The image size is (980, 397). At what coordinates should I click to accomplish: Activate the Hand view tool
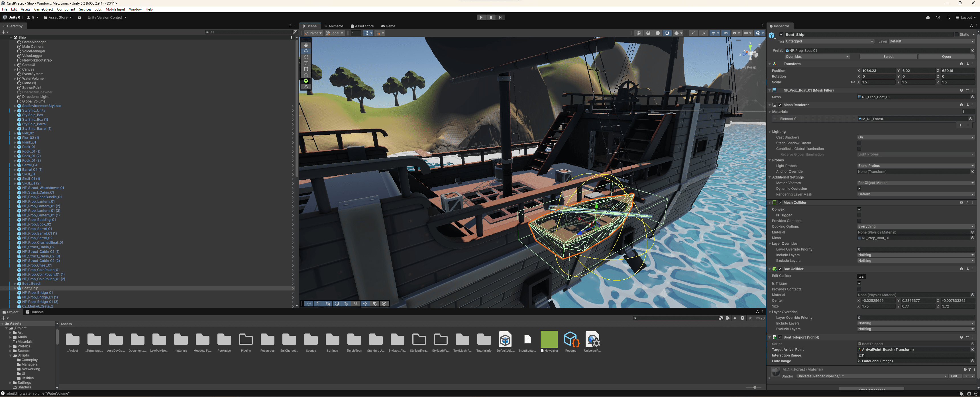(306, 45)
